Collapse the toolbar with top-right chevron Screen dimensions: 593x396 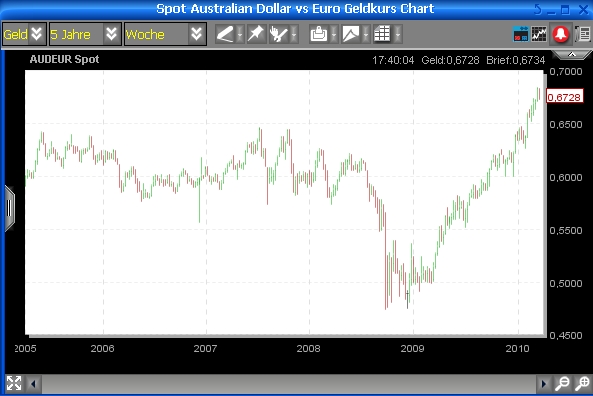click(572, 55)
